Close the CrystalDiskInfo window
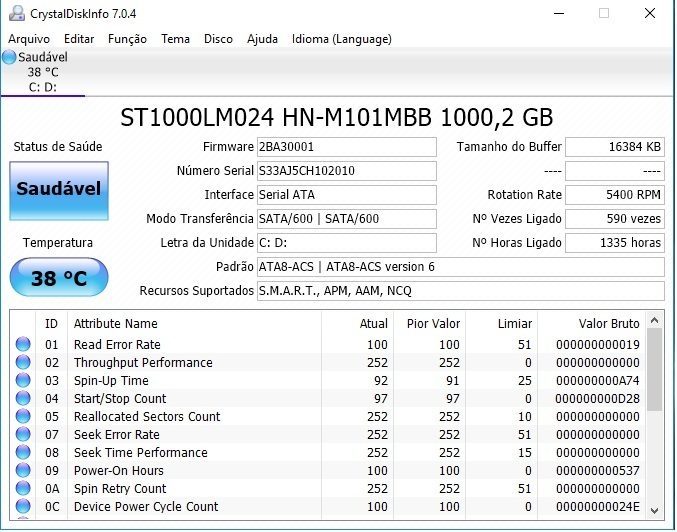Viewport: 677px width, 532px height. [650, 13]
